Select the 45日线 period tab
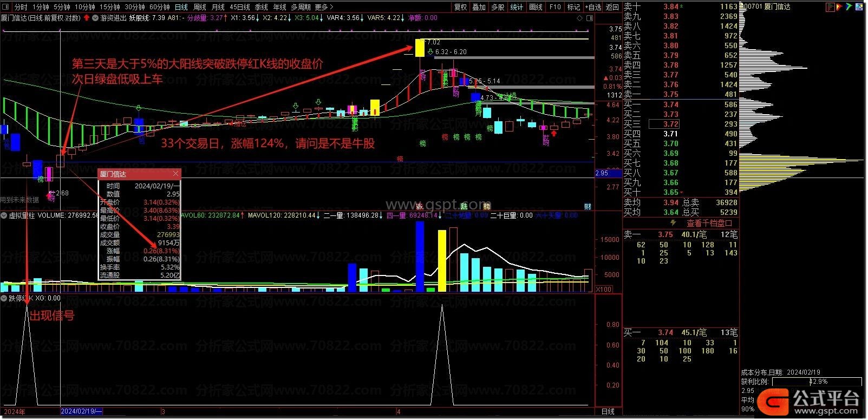Image resolution: width=868 pixels, height=420 pixels. point(240,7)
